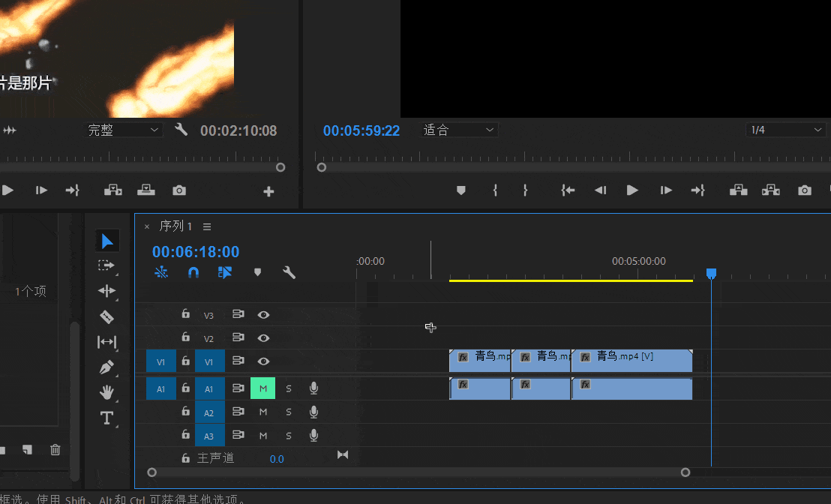831x504 pixels.
Task: Click the Export Frame camera icon in Program monitor
Action: tap(805, 190)
